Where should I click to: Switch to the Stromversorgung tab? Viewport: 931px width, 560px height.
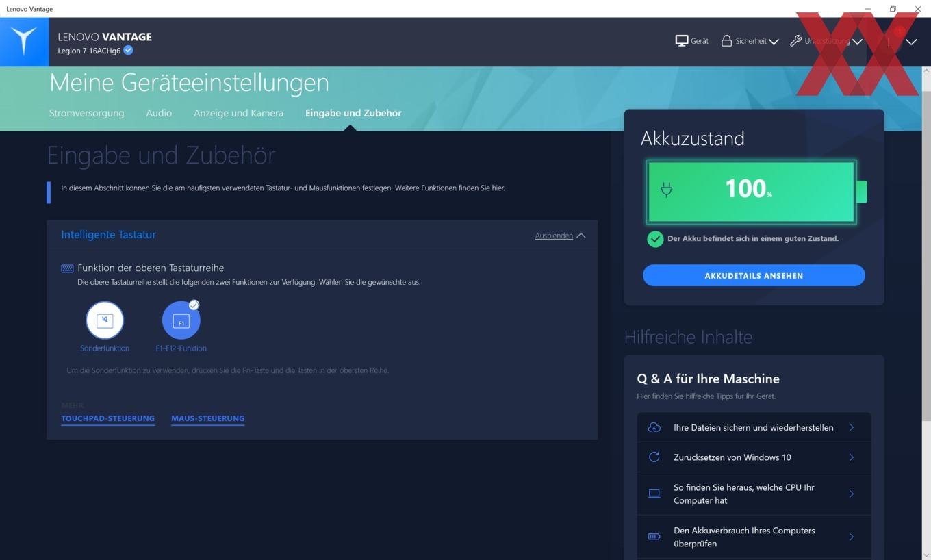coord(87,113)
